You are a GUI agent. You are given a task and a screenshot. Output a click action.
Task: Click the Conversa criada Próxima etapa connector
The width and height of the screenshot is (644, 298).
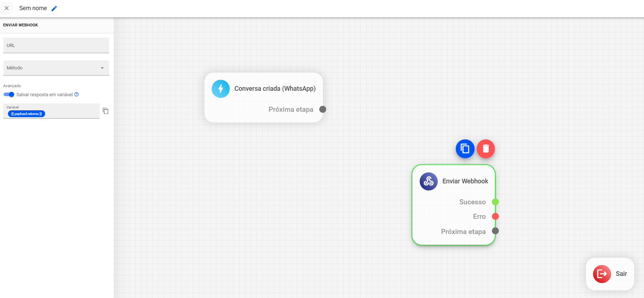click(x=323, y=109)
